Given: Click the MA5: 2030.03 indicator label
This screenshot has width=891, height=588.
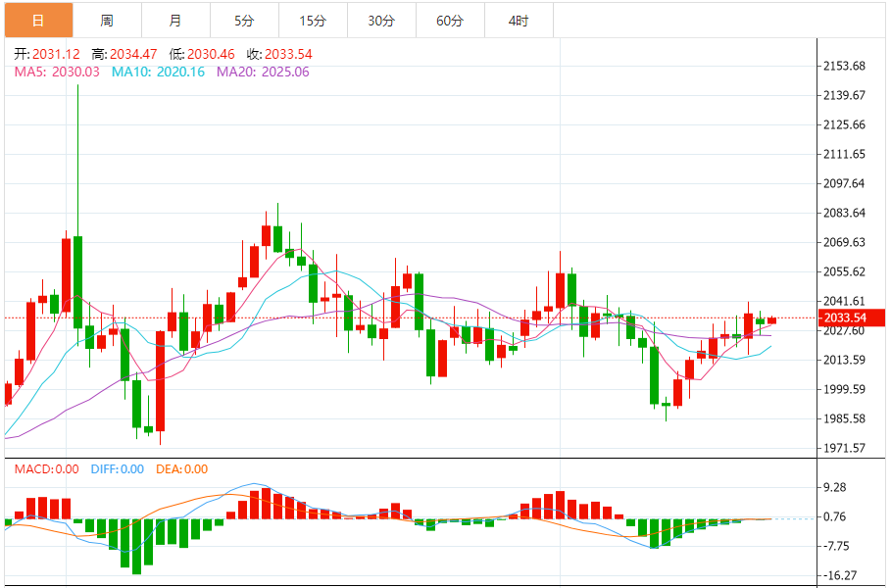Looking at the screenshot, I should coord(57,73).
